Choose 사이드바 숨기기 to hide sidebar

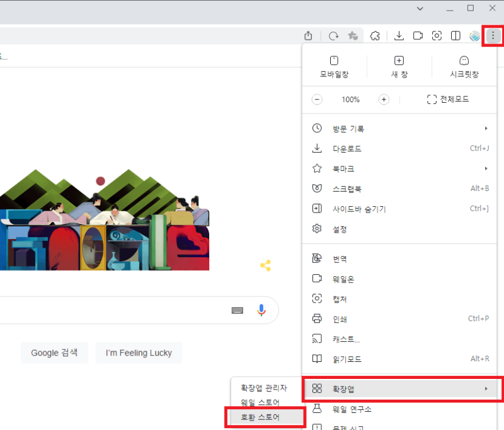[x=399, y=209]
